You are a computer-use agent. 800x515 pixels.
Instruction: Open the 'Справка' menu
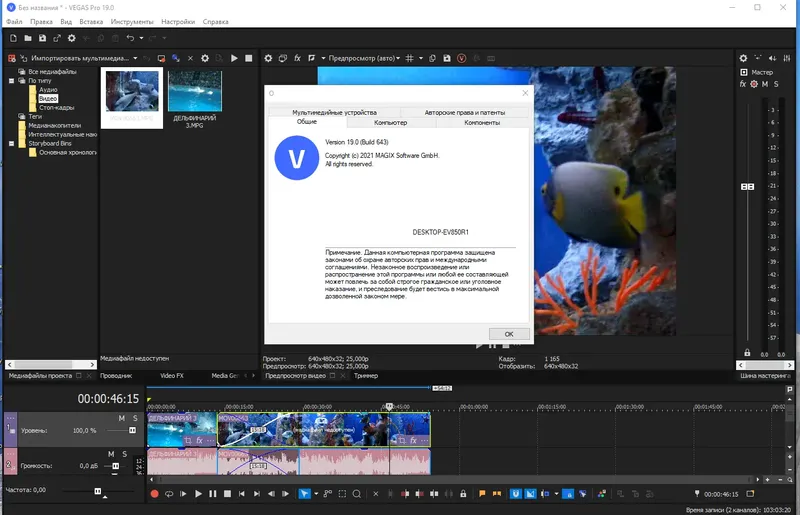[215, 21]
